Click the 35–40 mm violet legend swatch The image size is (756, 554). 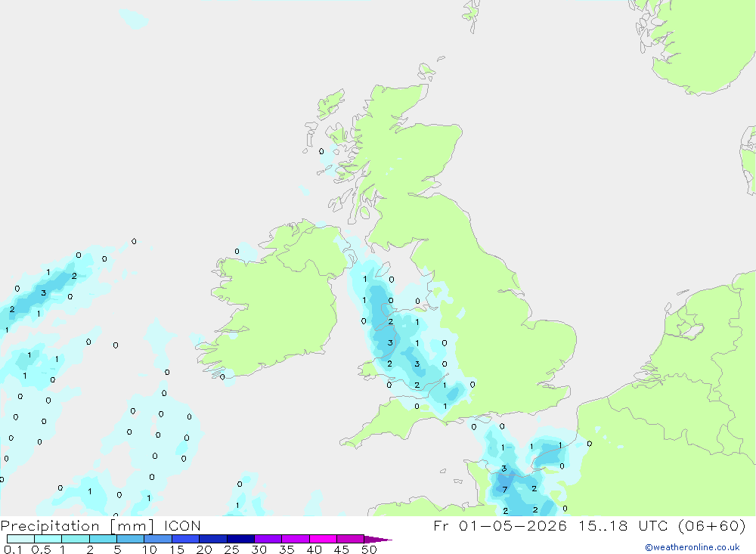[x=296, y=539]
